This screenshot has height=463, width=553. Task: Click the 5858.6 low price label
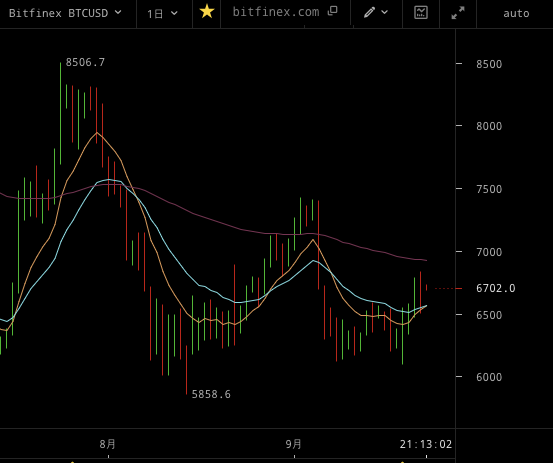click(x=211, y=394)
